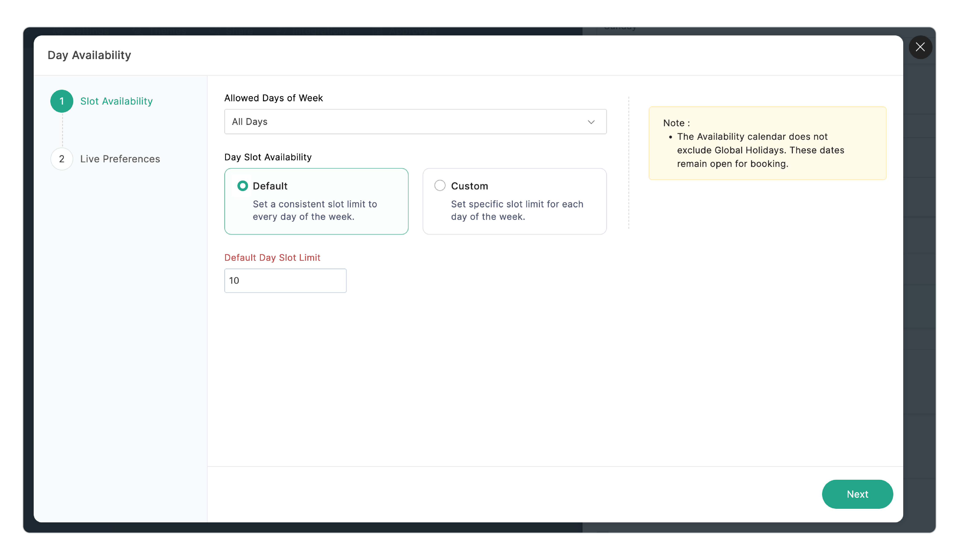The width and height of the screenshot is (959, 560).
Task: Select the Custom radio button
Action: (439, 186)
